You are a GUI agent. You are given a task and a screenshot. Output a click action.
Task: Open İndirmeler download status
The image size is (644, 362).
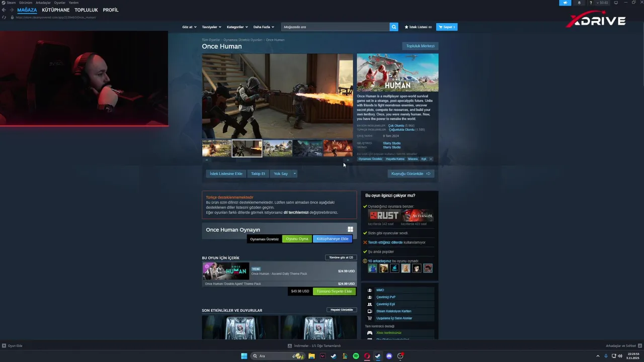click(x=314, y=345)
